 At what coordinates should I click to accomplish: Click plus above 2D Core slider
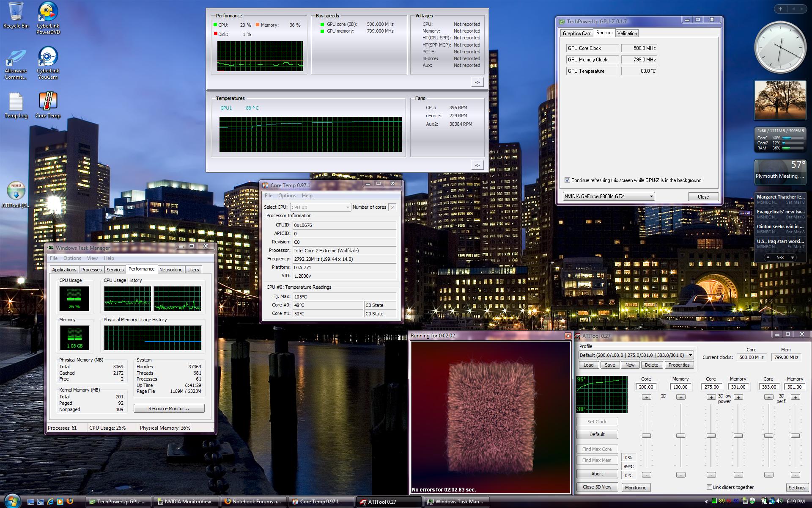pos(646,397)
